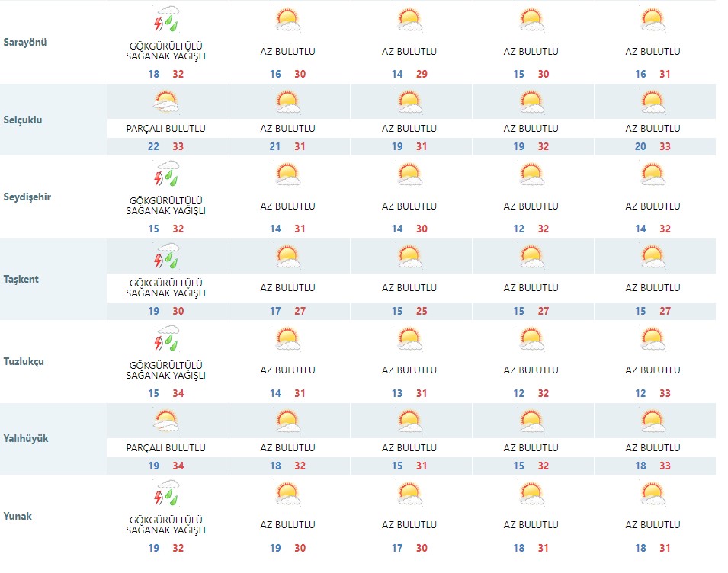
Task: Select Taşkent sun icon for 15 / 25 forecast
Action: point(409,257)
